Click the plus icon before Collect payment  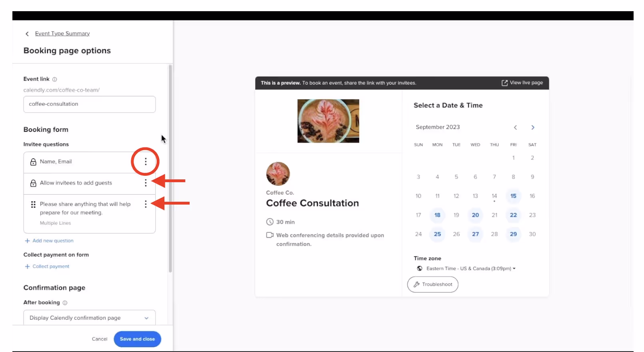(x=27, y=266)
